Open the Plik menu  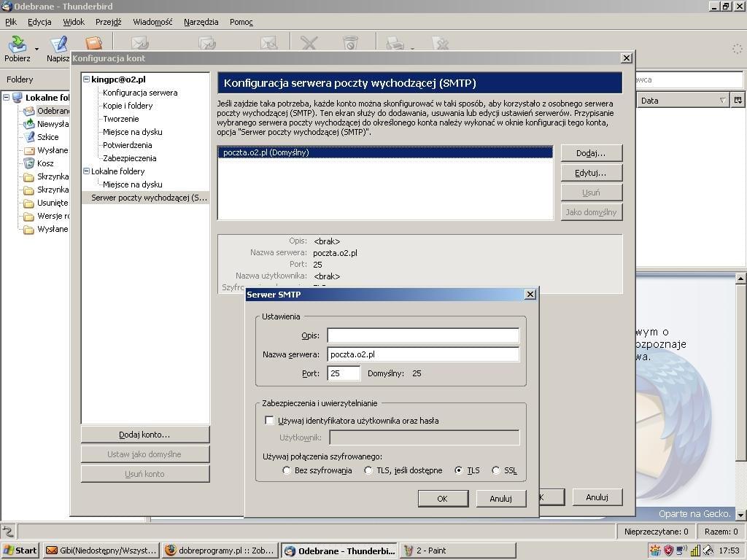pos(11,22)
